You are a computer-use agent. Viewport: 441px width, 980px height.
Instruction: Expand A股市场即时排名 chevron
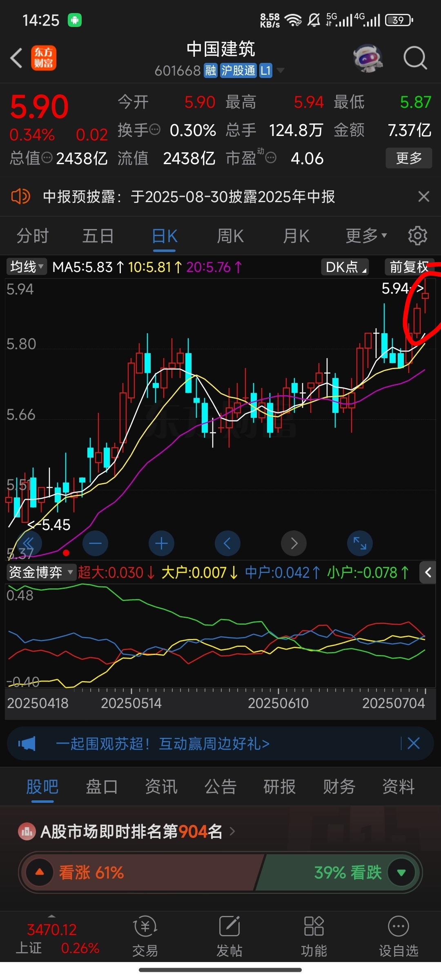(x=232, y=831)
